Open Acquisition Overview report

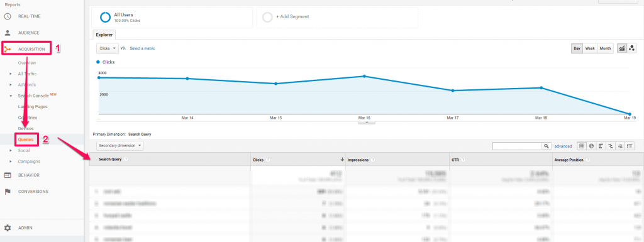pos(27,63)
